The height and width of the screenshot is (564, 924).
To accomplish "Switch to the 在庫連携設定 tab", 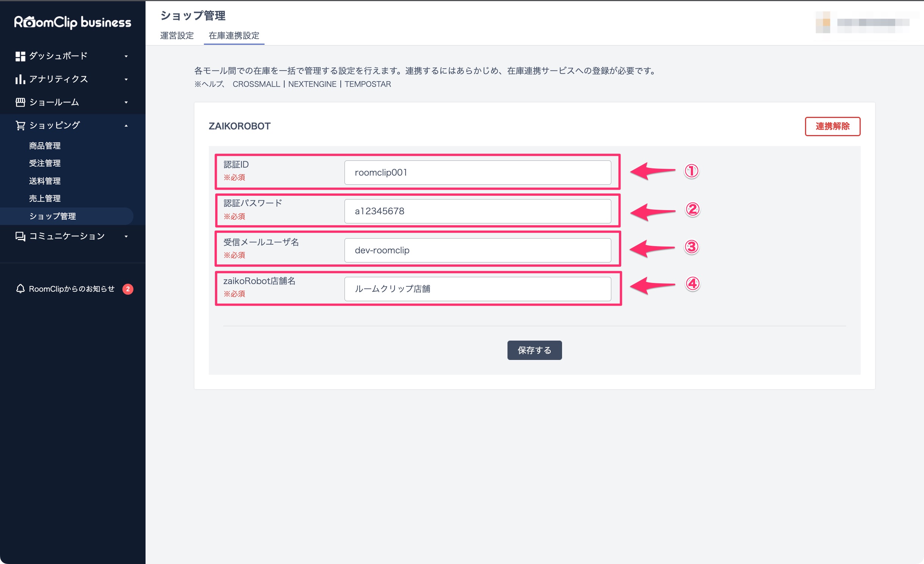I will point(234,36).
